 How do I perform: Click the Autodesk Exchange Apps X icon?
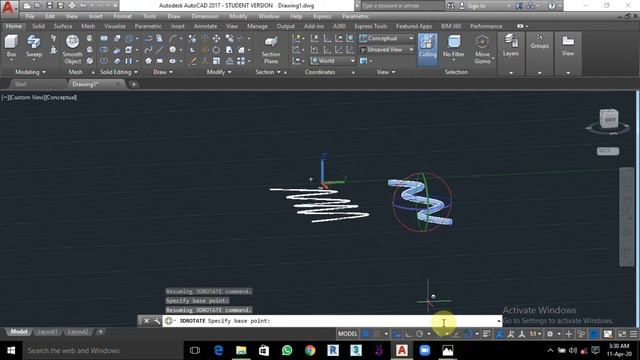[519, 6]
